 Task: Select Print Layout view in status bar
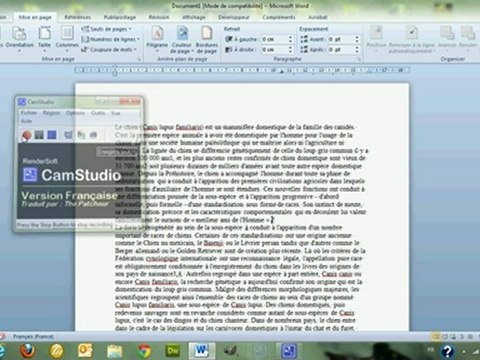point(435,337)
